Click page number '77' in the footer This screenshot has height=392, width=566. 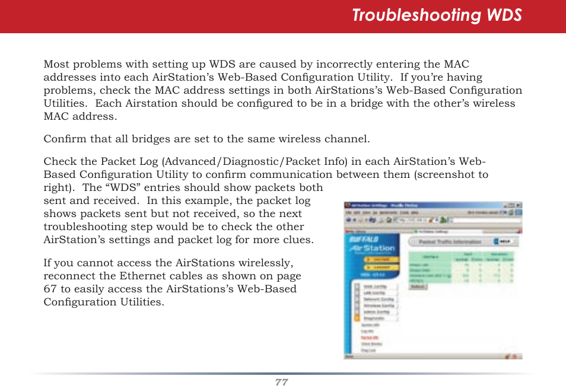point(282,382)
